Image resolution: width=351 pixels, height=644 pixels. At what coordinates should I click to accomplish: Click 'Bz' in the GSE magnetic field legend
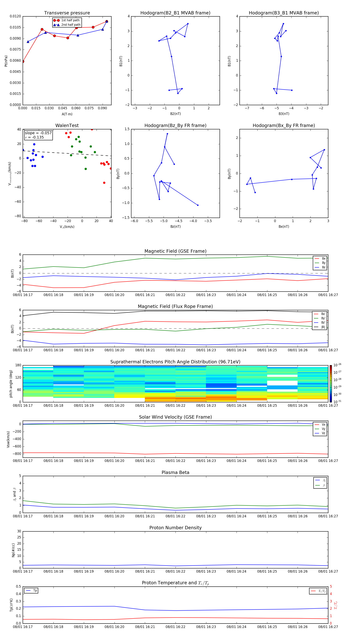[324, 267]
